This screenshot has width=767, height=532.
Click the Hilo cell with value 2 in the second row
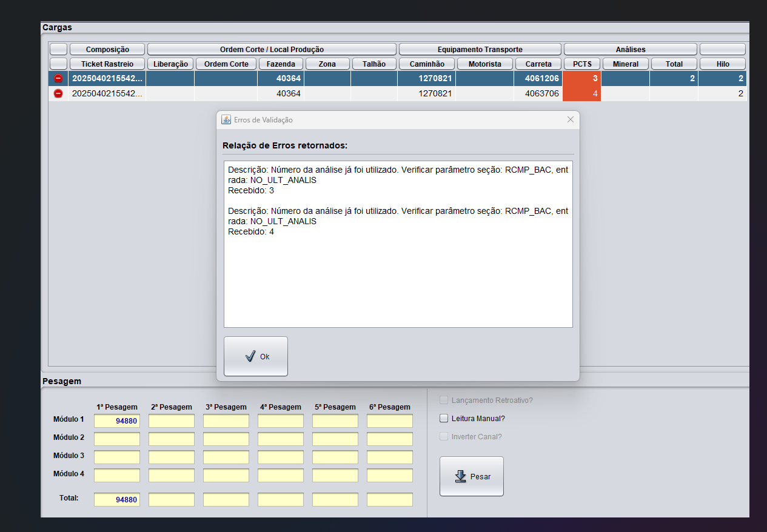tap(723, 93)
